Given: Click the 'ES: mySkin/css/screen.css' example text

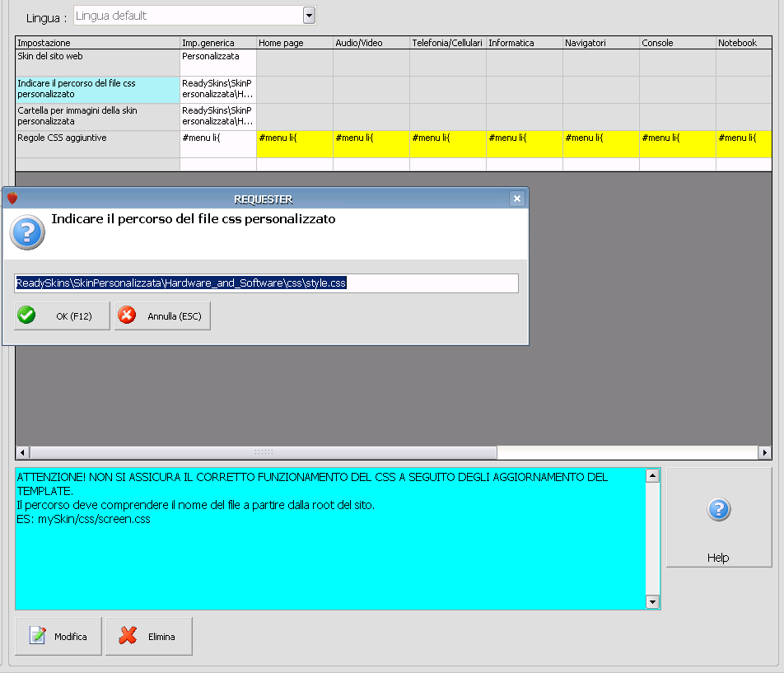Looking at the screenshot, I should click(83, 519).
